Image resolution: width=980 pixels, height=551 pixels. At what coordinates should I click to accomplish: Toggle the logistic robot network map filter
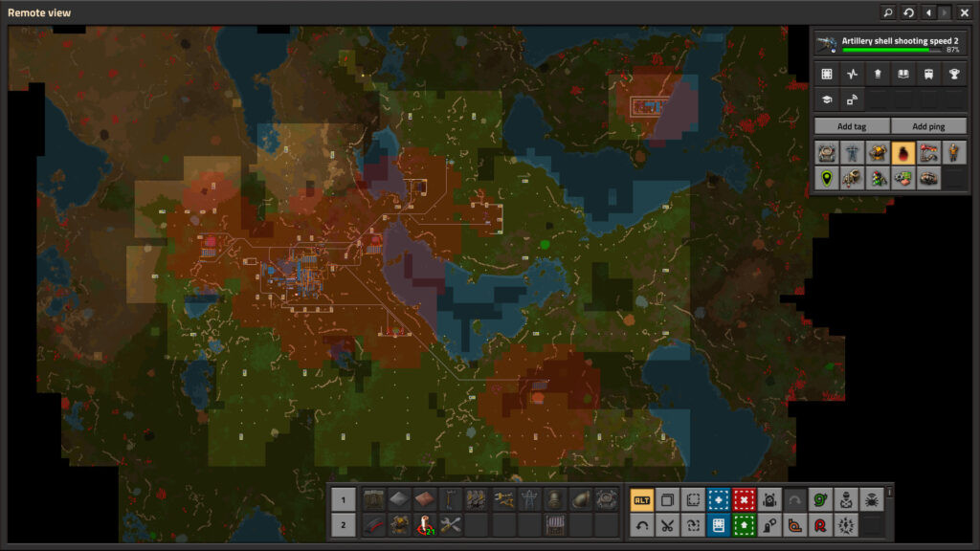(878, 152)
